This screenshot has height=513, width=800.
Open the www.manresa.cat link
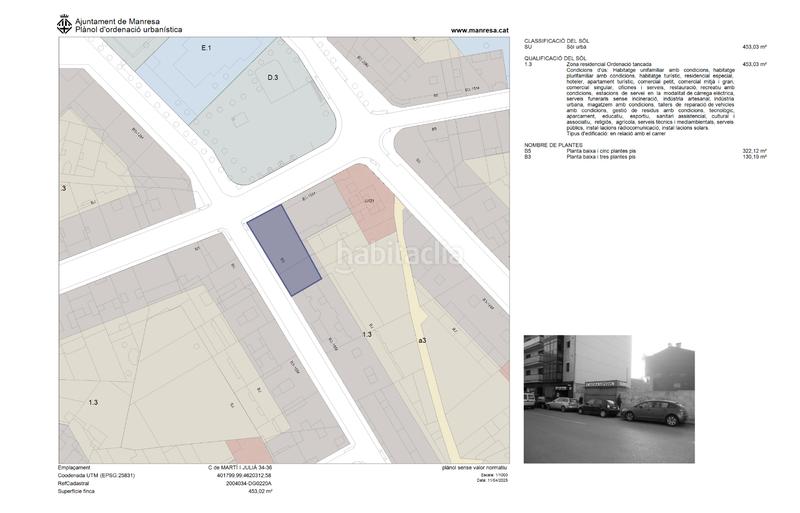pos(481,30)
